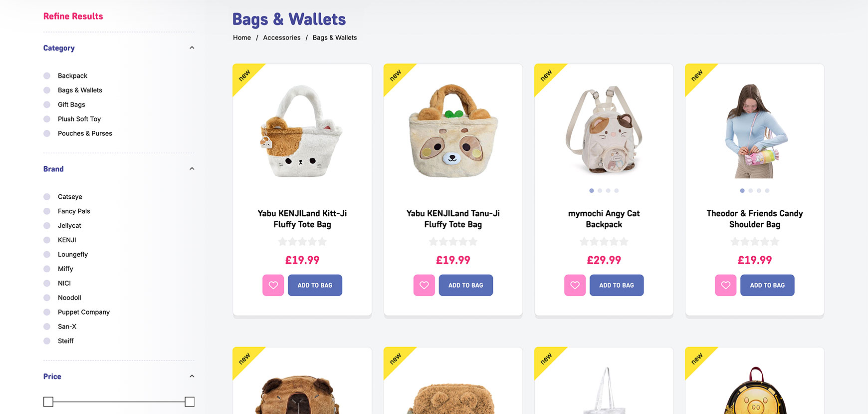The width and height of the screenshot is (868, 414).
Task: Open Accessories breadcrumb link
Action: point(282,38)
